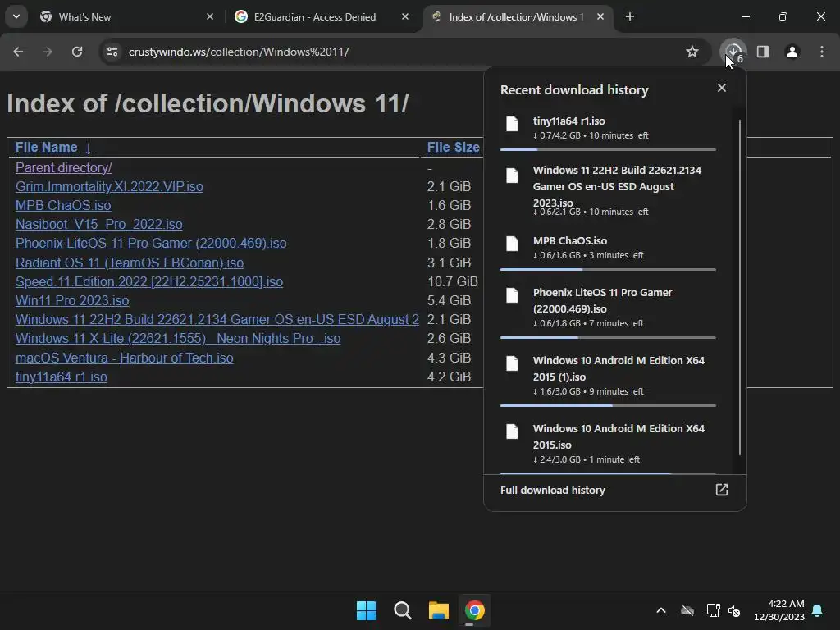The image size is (840, 630).
Task: Close the Index of /collection tab
Action: (600, 16)
